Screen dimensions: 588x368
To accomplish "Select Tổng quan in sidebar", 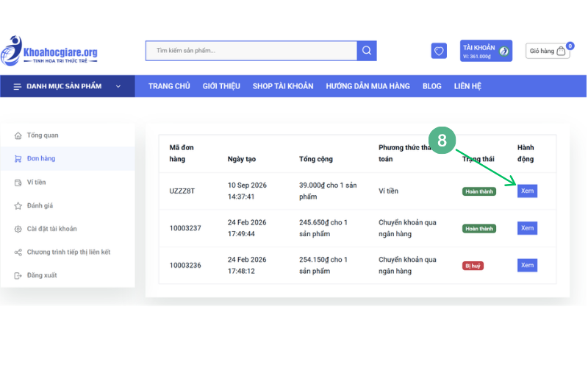I will [43, 135].
